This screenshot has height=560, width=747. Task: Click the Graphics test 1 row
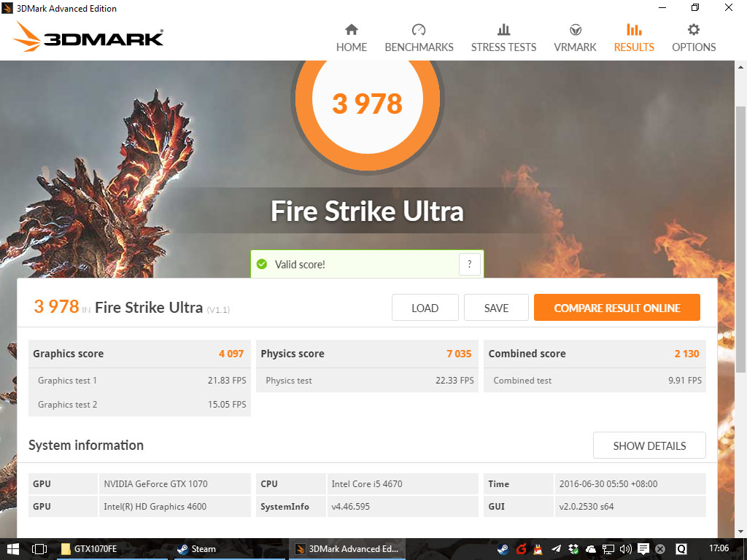pyautogui.click(x=139, y=381)
